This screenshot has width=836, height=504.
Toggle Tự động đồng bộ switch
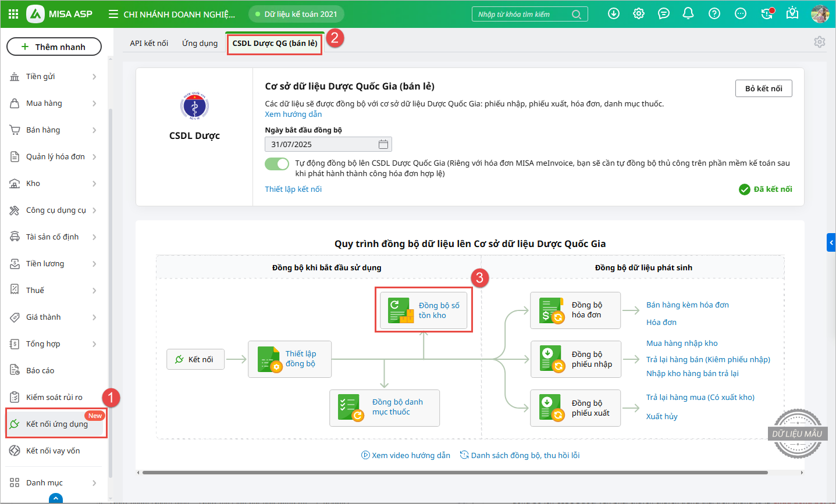tap(277, 164)
